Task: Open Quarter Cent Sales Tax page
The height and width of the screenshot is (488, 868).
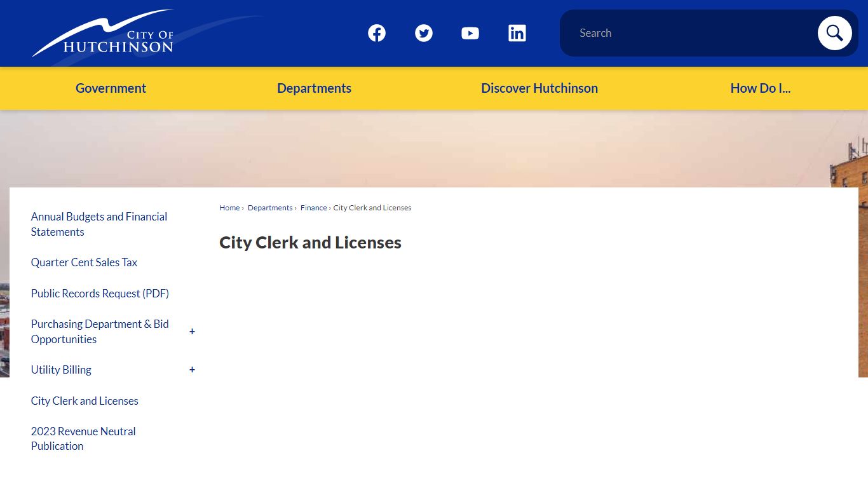Action: 84,262
